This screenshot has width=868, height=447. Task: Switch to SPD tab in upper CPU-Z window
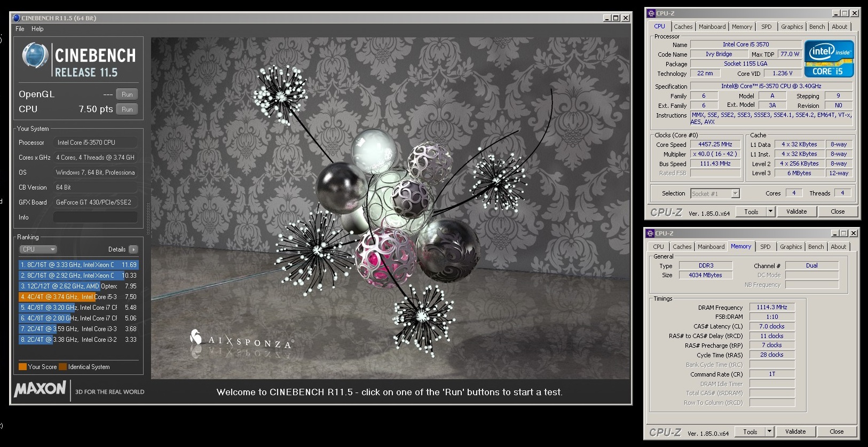[767, 27]
